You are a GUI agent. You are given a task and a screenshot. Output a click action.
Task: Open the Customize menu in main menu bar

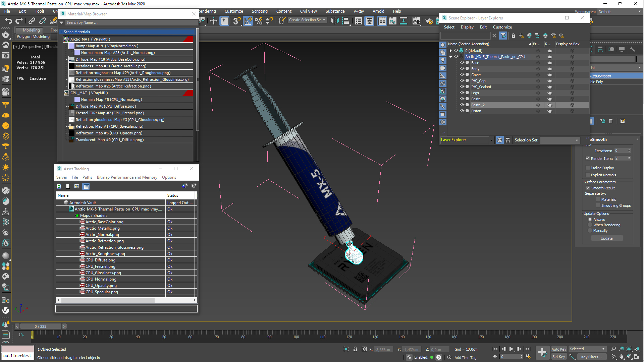click(x=234, y=11)
